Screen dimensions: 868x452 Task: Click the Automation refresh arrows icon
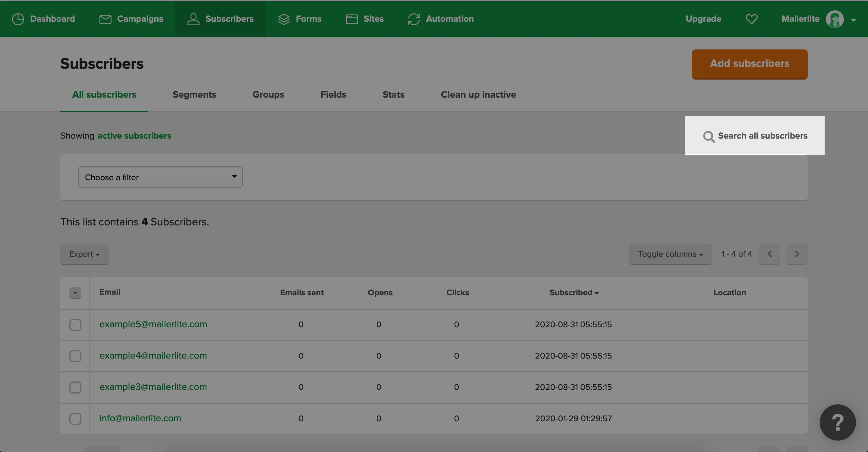[x=414, y=19]
